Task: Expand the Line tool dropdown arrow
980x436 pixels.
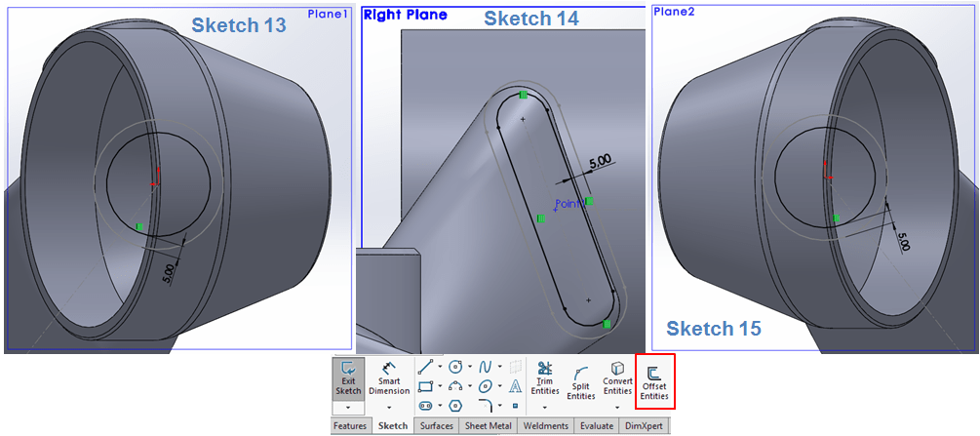Action: 440,368
